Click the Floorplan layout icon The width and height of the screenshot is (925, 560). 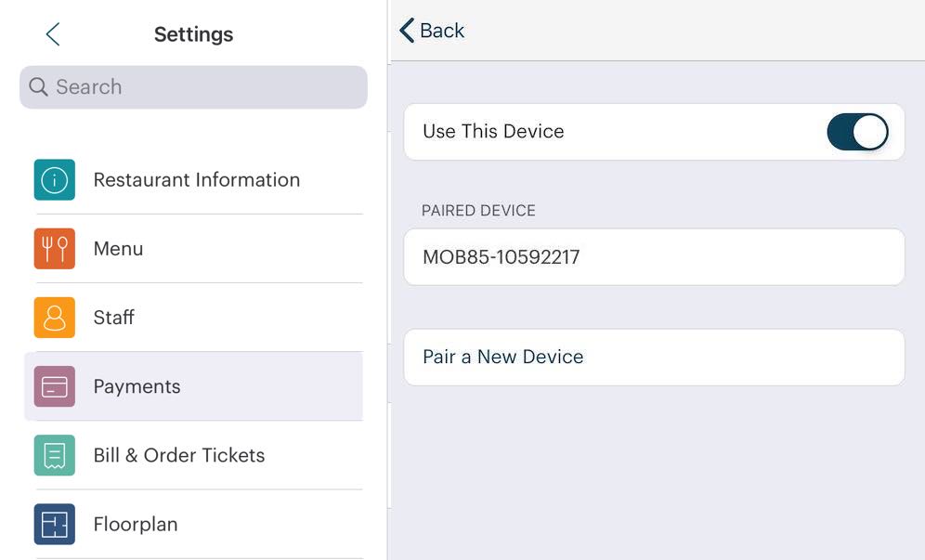(x=55, y=524)
